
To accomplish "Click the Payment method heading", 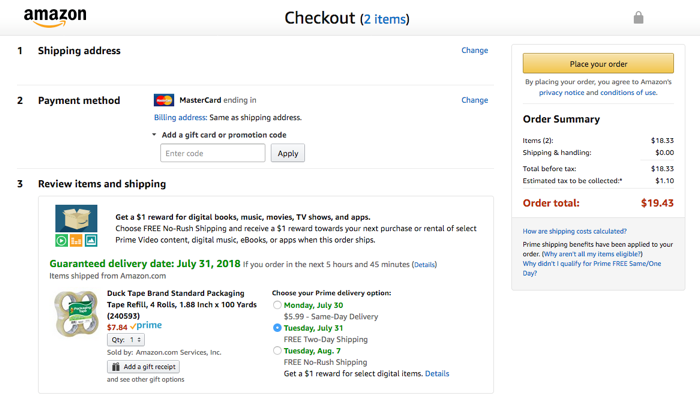I will click(x=79, y=100).
